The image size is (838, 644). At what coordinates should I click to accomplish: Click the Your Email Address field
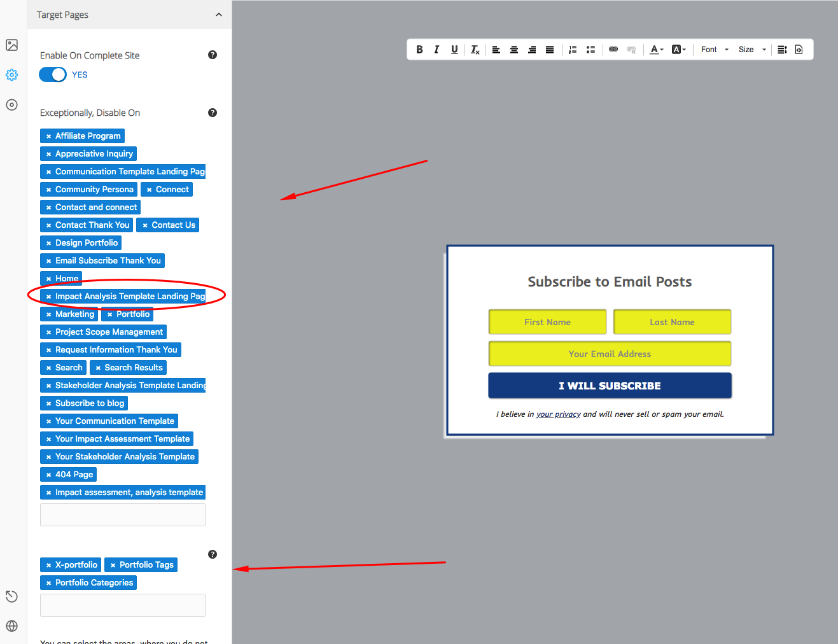[x=610, y=354]
